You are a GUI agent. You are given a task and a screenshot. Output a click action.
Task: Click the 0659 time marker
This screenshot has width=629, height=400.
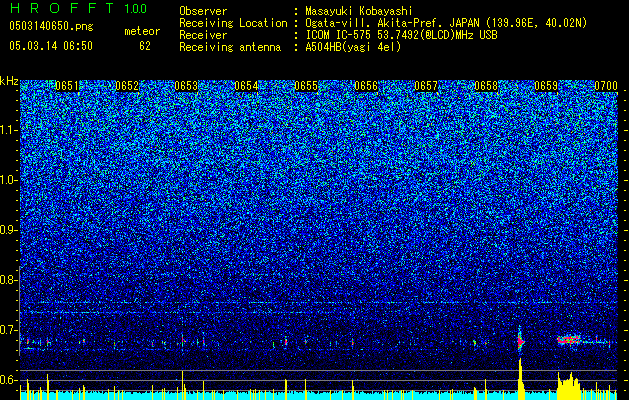pos(546,86)
